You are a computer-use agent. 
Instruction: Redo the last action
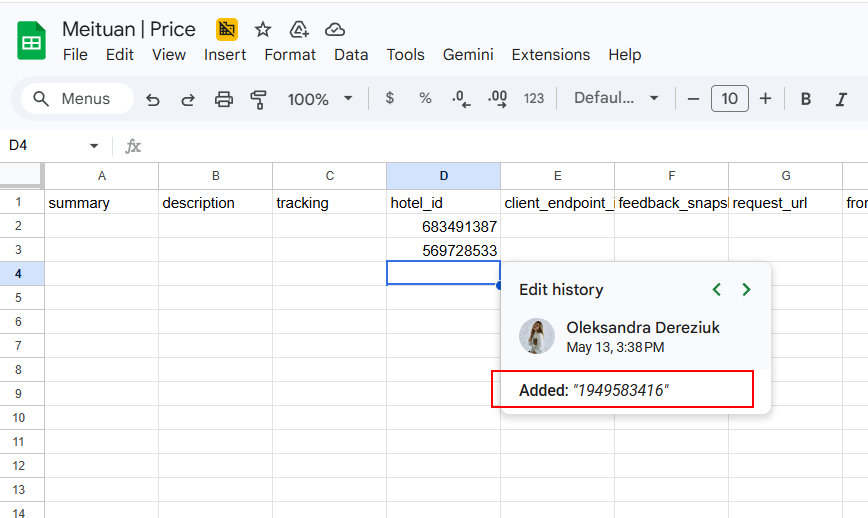tap(188, 99)
